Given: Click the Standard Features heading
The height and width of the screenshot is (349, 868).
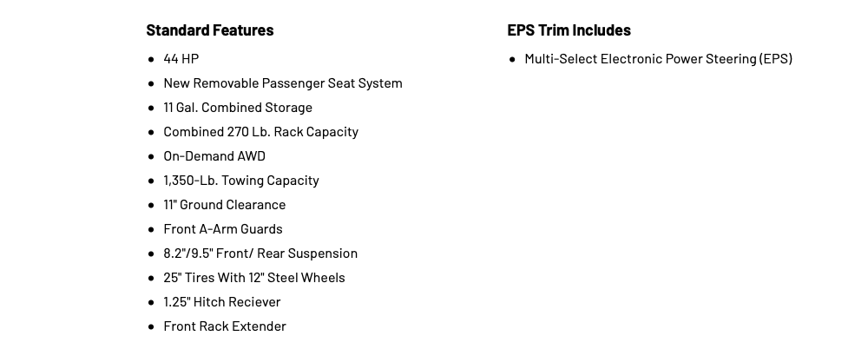Looking at the screenshot, I should (x=210, y=30).
